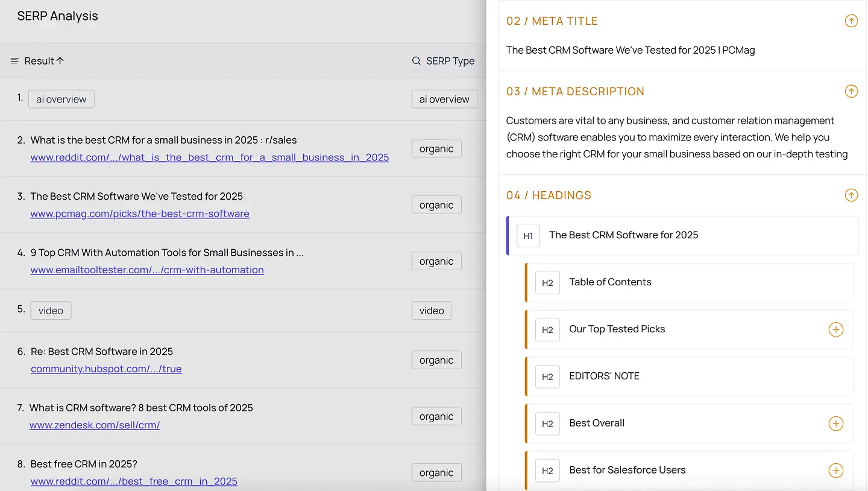Viewport: 868px width, 491px height.
Task: Sort by the Result column header
Action: tap(39, 61)
